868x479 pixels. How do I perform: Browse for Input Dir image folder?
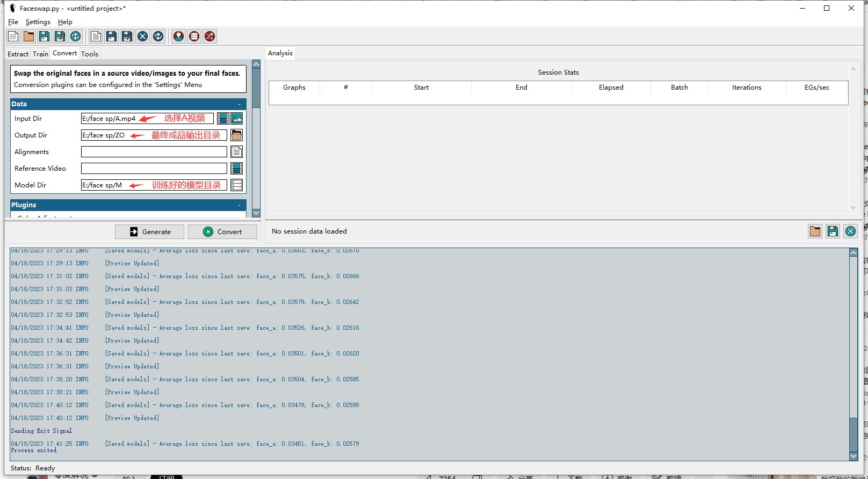click(236, 119)
